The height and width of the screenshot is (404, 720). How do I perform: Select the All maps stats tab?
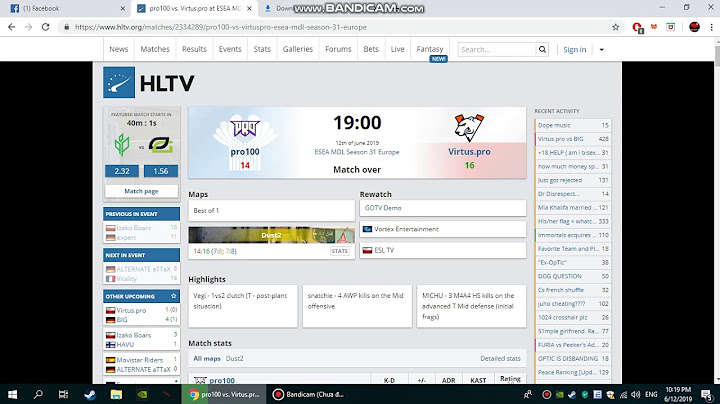point(207,359)
